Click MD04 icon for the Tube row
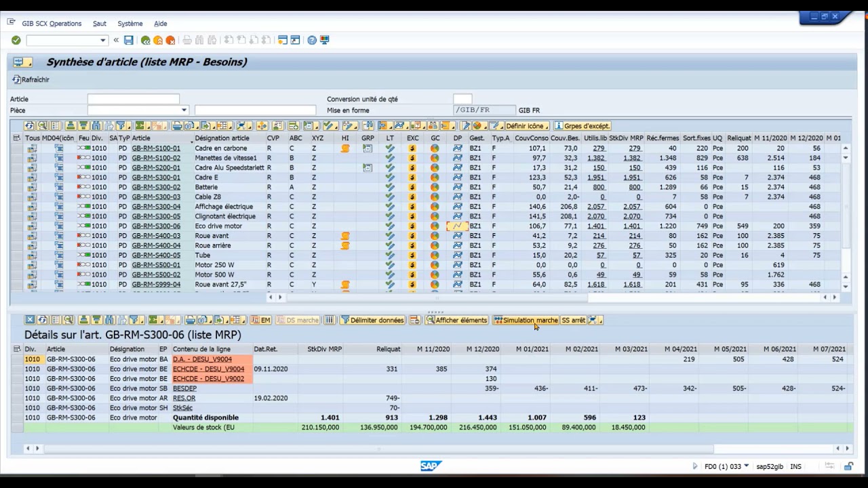The height and width of the screenshot is (488, 868). (x=59, y=256)
